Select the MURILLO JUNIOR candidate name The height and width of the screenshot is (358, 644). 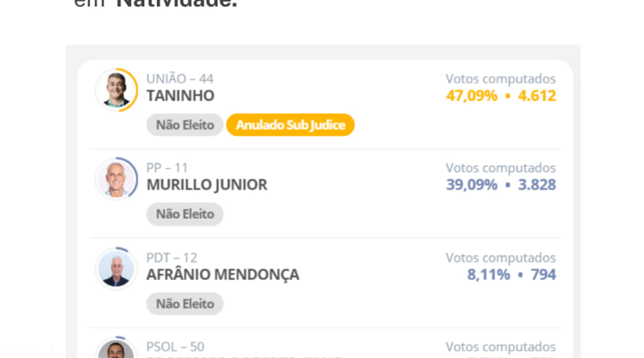click(x=207, y=185)
